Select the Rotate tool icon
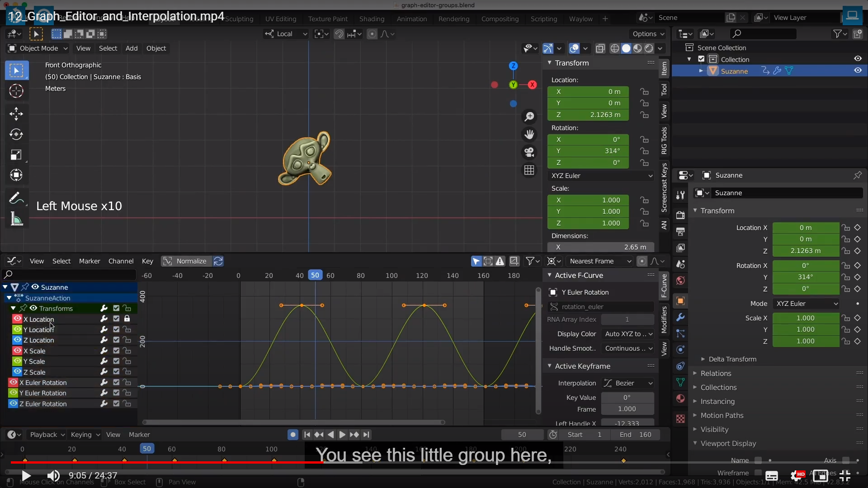This screenshot has height=488, width=868. (x=16, y=134)
